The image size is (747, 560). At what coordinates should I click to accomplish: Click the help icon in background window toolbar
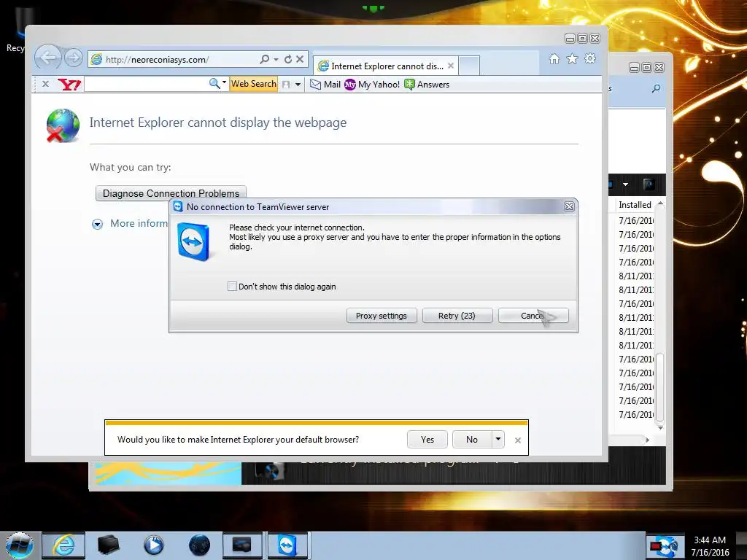[x=649, y=184]
